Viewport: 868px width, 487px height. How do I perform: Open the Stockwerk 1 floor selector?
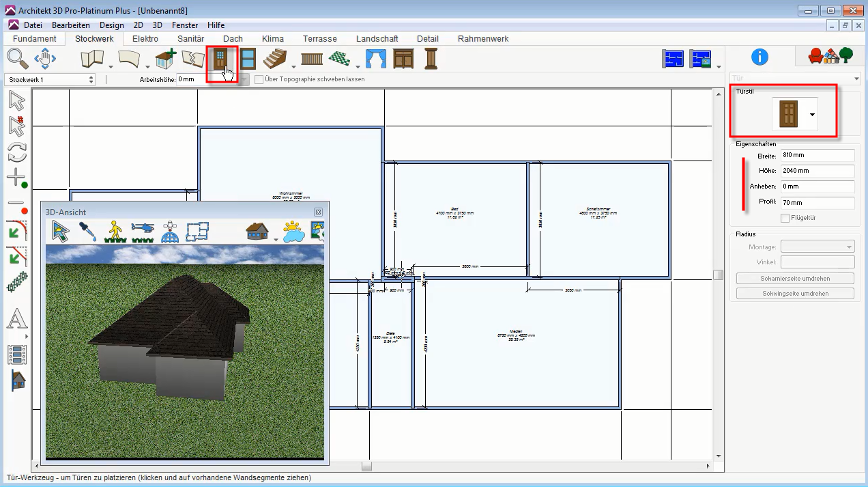tap(50, 79)
